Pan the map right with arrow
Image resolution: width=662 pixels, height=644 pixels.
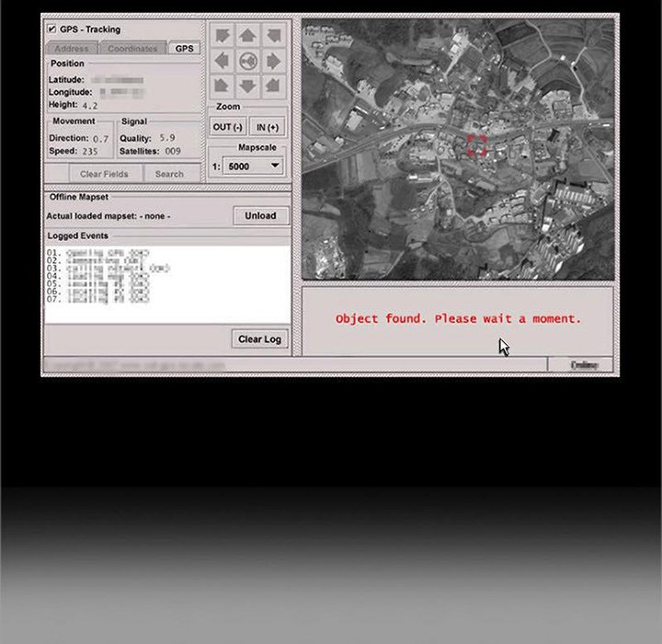coord(273,62)
